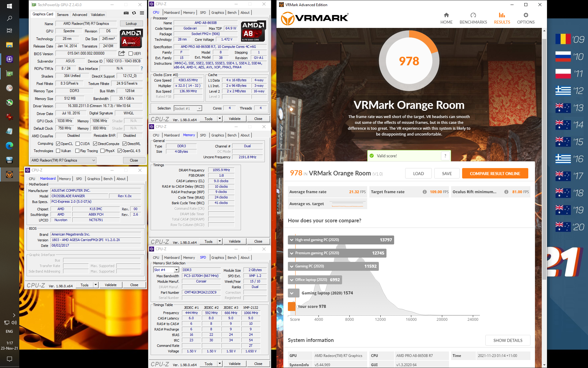Viewport: 588px width, 368px height.
Task: Switch to GPU-Z Advanced tab
Action: click(x=80, y=15)
